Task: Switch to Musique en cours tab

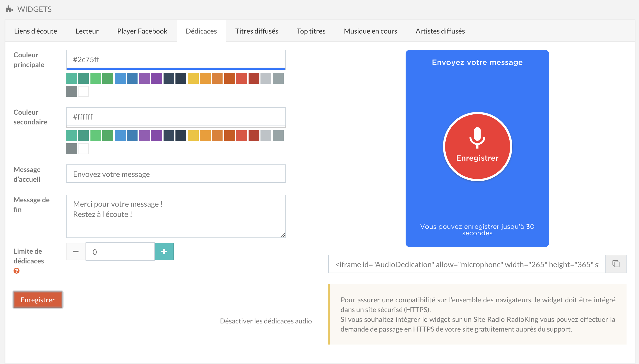Action: [x=370, y=31]
